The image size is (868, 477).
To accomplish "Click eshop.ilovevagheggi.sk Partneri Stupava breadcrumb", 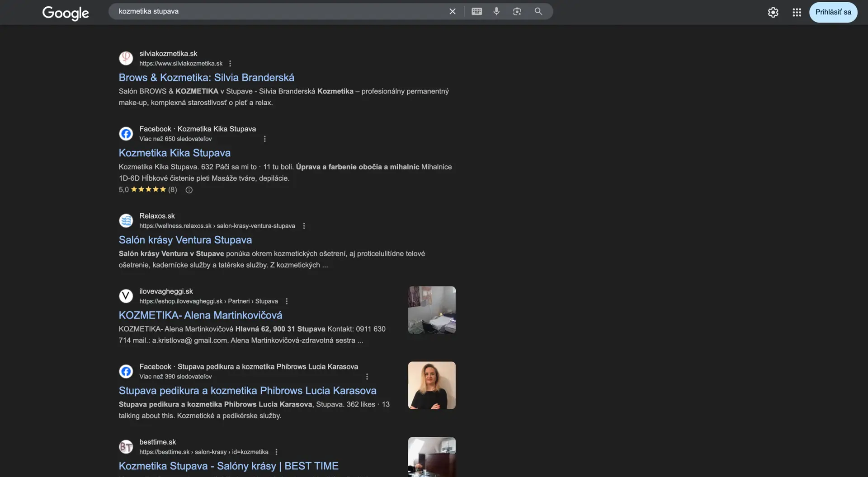I will [x=208, y=301].
